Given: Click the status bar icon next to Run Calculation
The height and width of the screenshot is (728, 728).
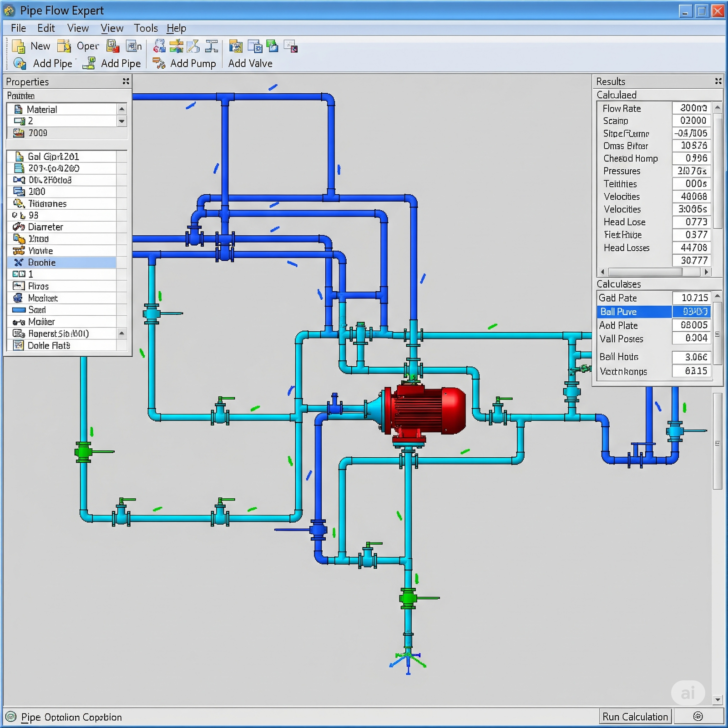Looking at the screenshot, I should coord(698,717).
